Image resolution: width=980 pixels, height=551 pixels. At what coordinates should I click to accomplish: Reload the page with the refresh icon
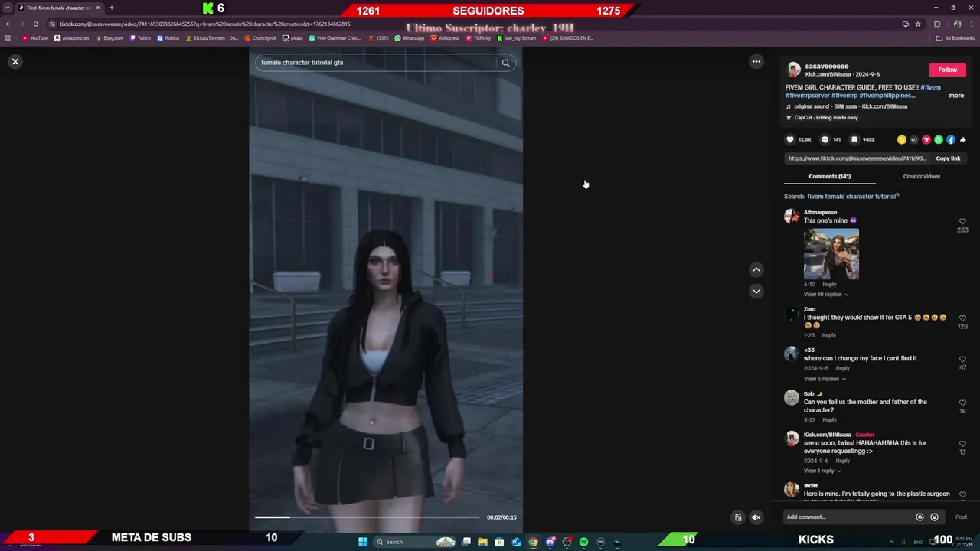pyautogui.click(x=35, y=24)
